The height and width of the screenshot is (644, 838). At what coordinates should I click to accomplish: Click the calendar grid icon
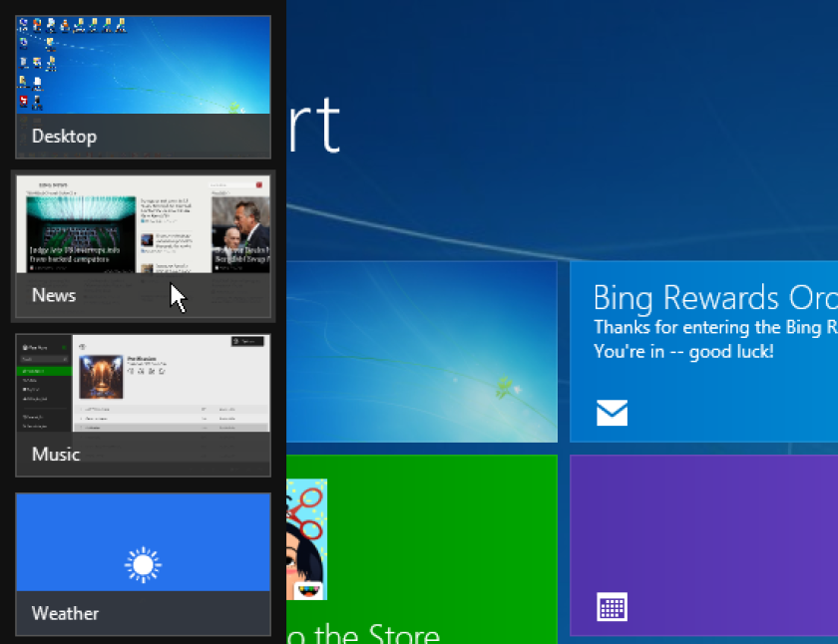click(x=612, y=607)
